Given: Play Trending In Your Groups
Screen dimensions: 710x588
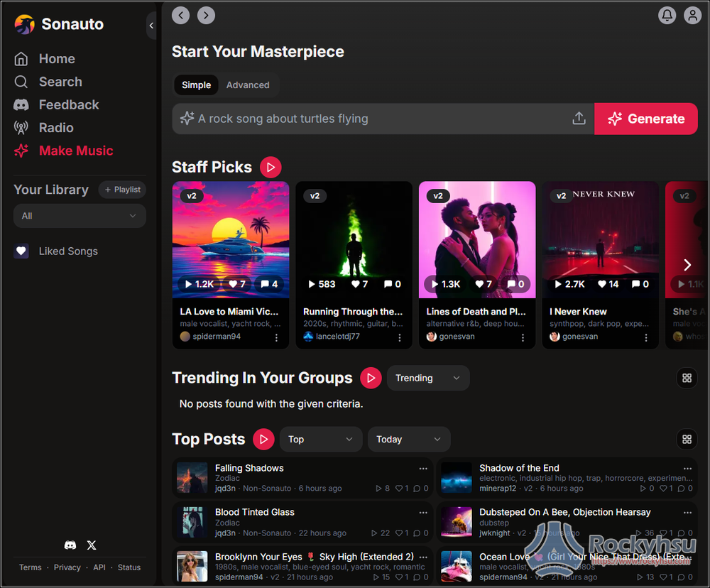Looking at the screenshot, I should (x=371, y=379).
